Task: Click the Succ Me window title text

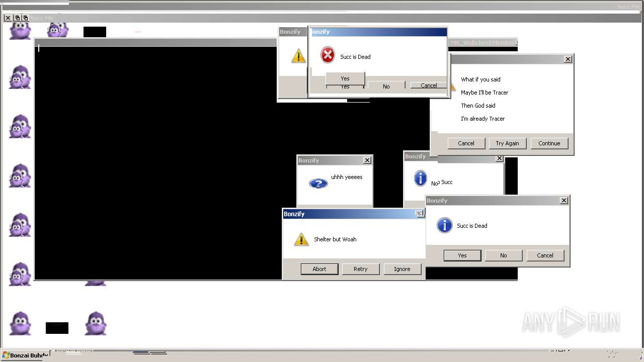Action: (42, 18)
